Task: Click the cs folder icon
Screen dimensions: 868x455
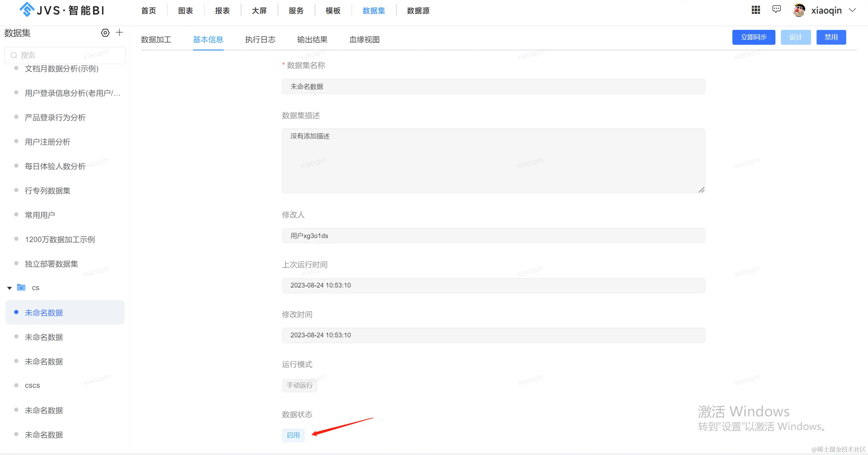Action: 21,288
